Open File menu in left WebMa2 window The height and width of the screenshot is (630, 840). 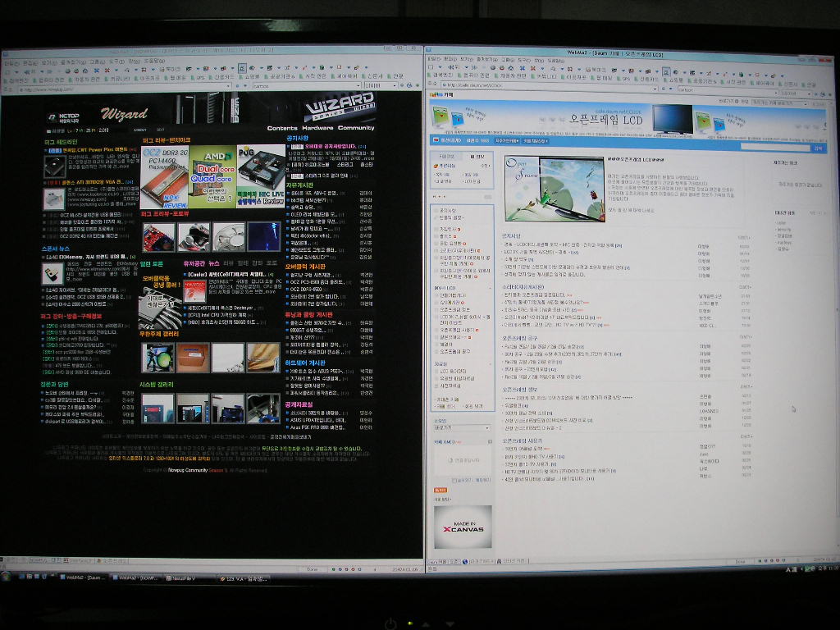11,62
